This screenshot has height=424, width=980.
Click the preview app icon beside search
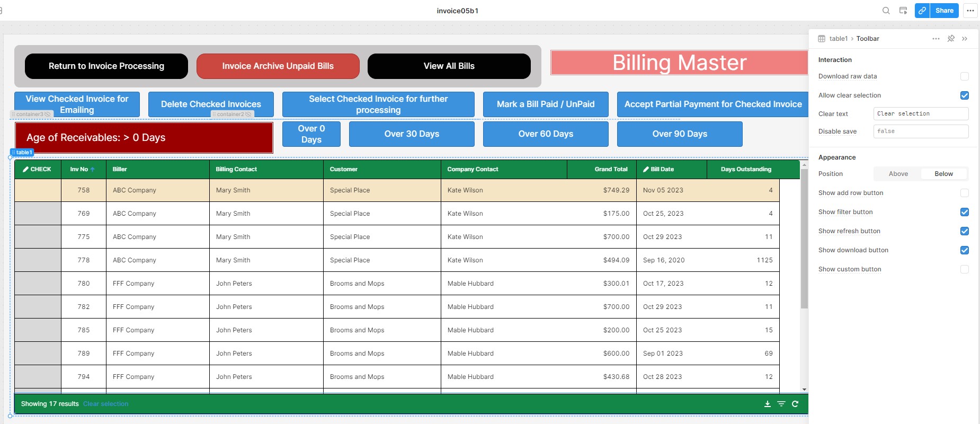[903, 11]
